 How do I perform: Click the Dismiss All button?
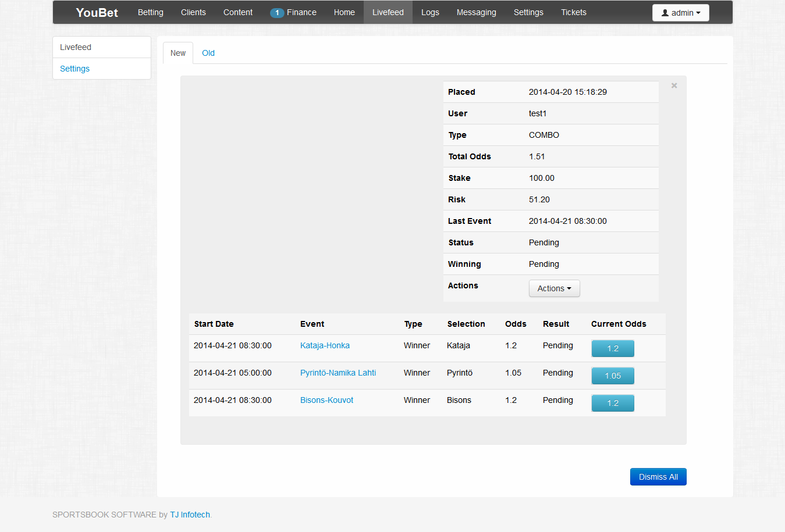click(x=658, y=477)
